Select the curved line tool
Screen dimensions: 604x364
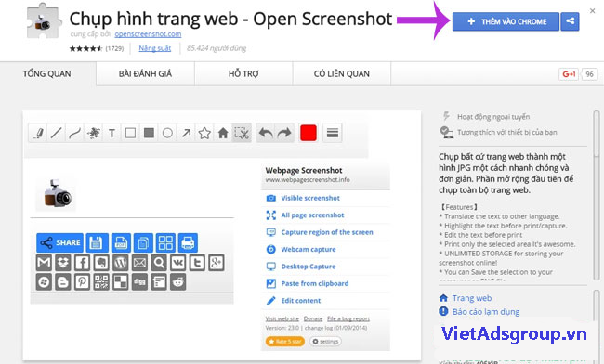coord(74,133)
